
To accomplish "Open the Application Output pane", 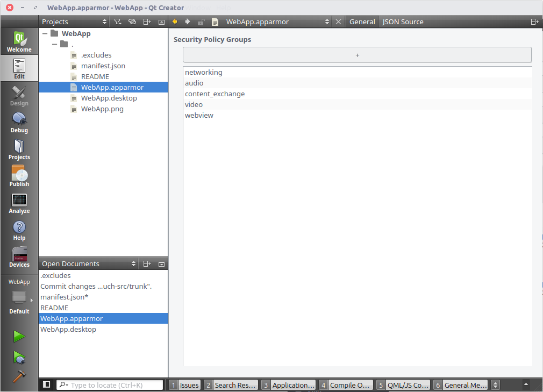I will pos(289,385).
